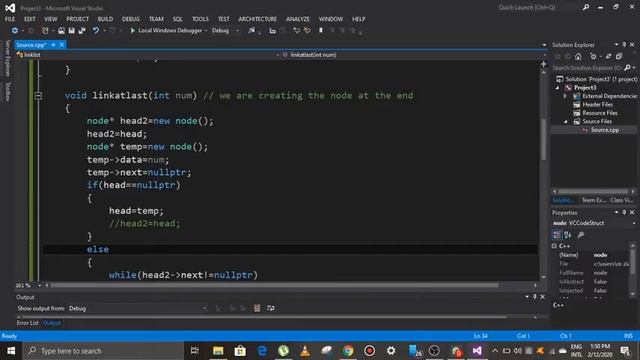This screenshot has height=360, width=640.
Task: Open Google Chrome from the taskbar
Action: click(x=348, y=351)
